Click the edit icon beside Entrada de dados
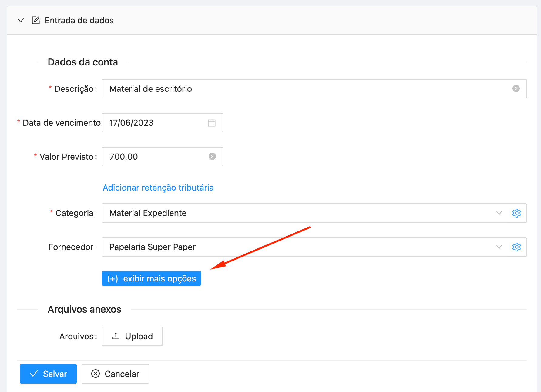The image size is (541, 392). tap(36, 20)
